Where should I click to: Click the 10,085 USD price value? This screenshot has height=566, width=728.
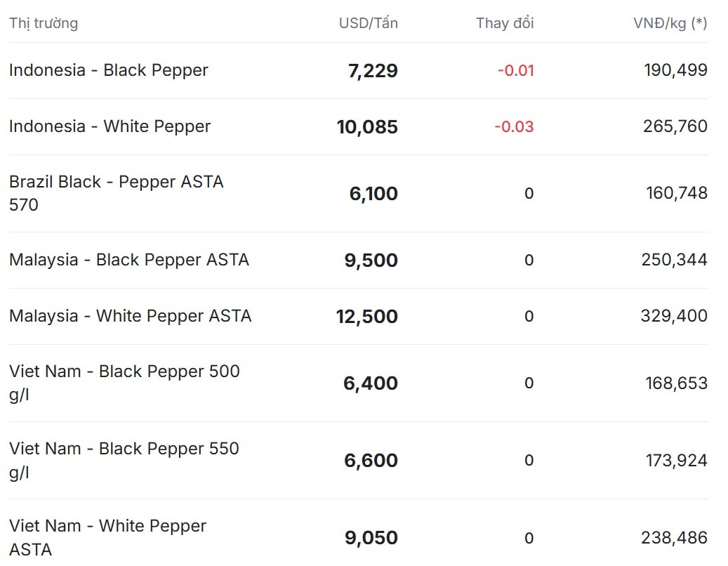point(367,127)
